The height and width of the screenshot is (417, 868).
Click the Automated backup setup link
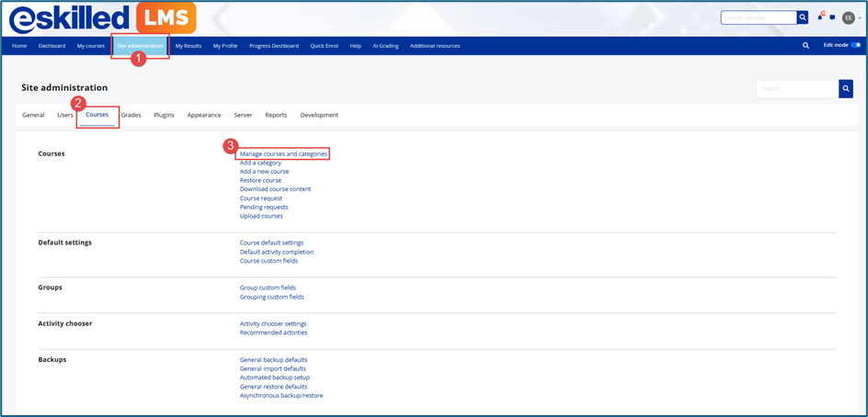point(274,378)
